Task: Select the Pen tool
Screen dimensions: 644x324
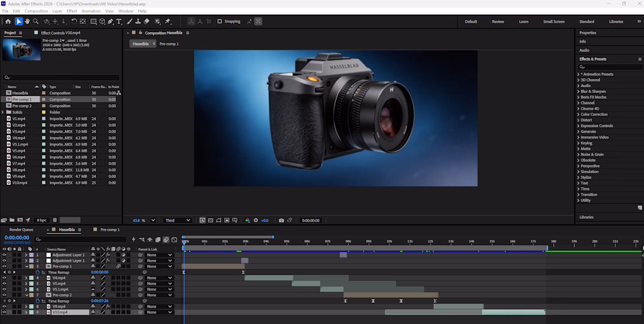Action: pyautogui.click(x=111, y=21)
